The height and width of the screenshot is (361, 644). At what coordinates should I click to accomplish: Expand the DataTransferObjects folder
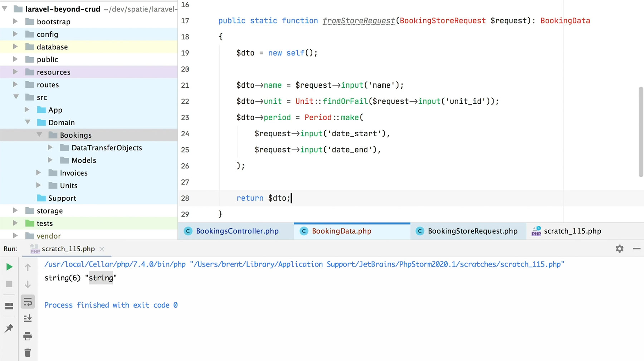coord(50,148)
